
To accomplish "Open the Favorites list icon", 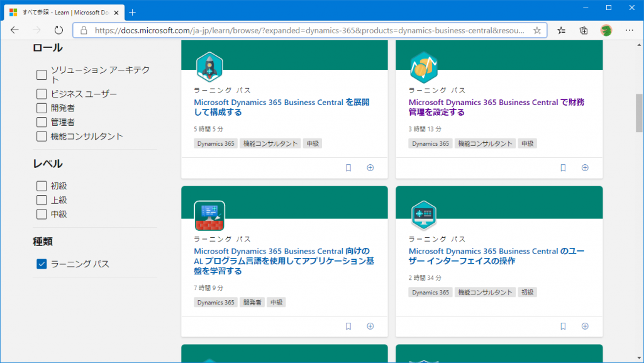I will (562, 30).
